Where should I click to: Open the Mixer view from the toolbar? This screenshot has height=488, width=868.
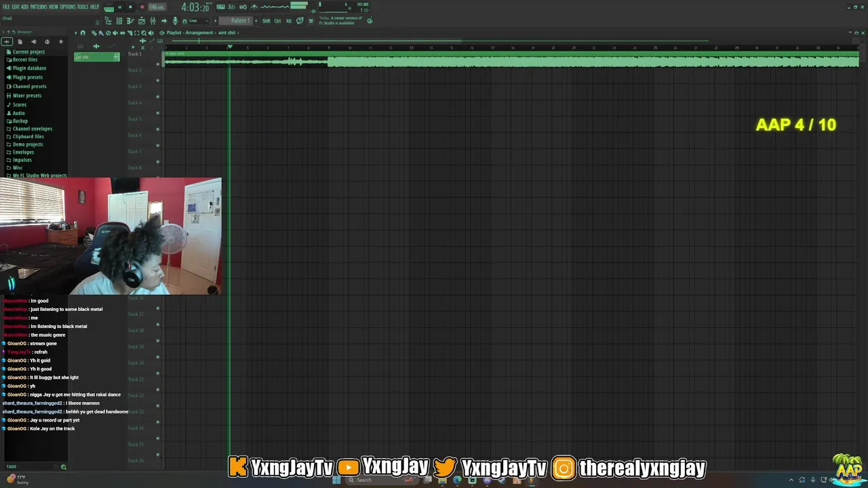[153, 21]
